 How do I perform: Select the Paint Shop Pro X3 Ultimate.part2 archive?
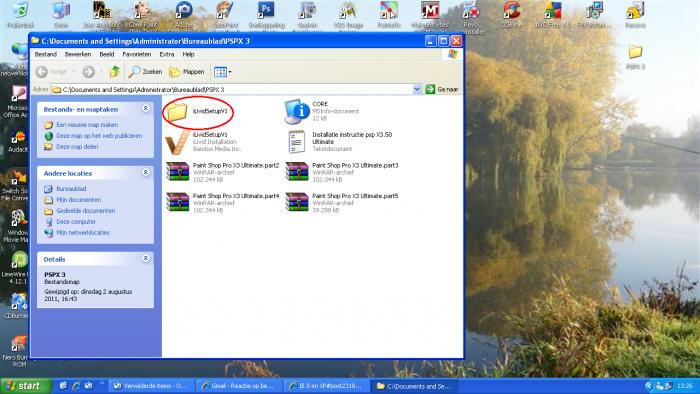222,172
